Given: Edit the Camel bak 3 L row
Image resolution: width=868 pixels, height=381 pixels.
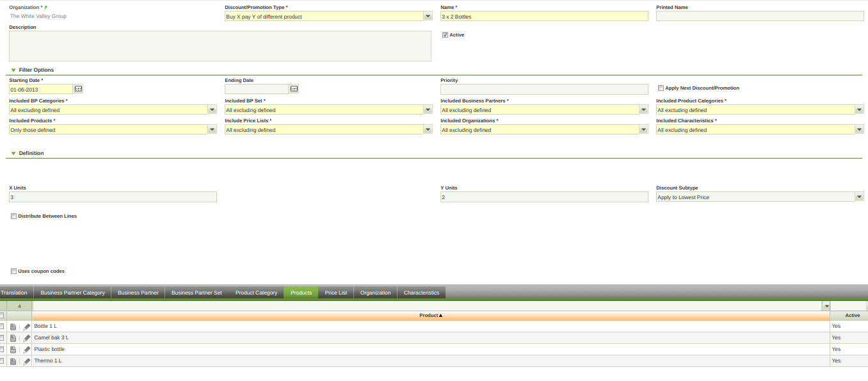Looking at the screenshot, I should [27, 338].
